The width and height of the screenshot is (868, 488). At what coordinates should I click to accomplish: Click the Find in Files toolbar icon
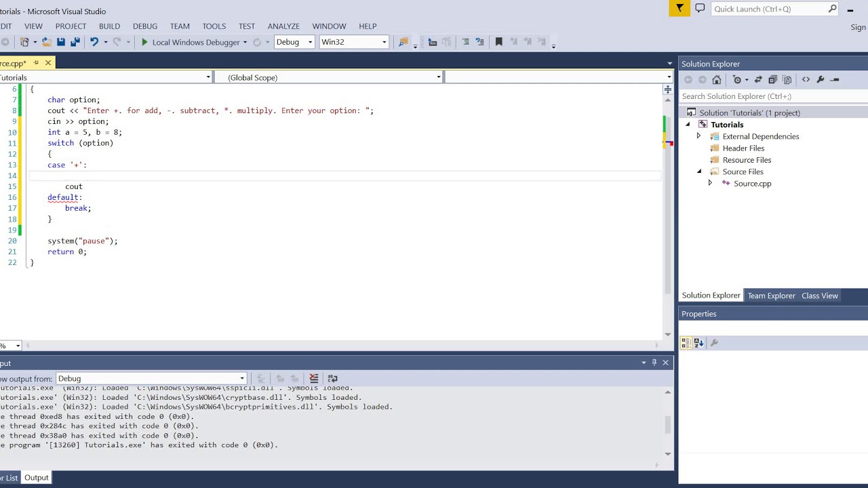(x=403, y=42)
